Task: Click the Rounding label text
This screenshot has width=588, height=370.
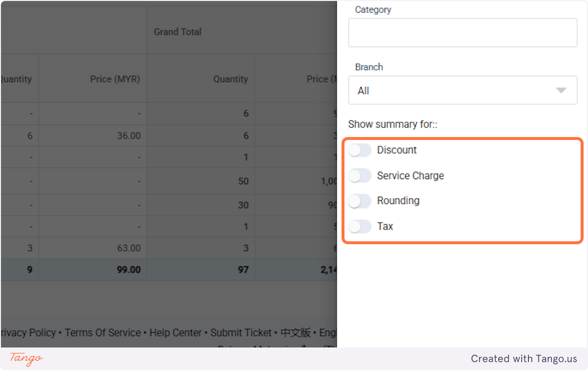Action: click(398, 201)
